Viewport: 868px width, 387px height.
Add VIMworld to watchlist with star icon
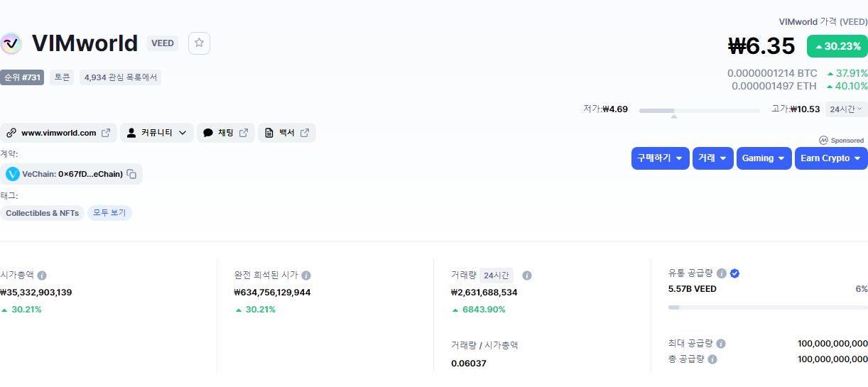coord(199,43)
